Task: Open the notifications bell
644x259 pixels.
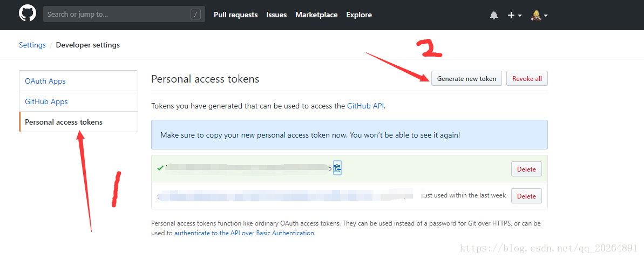Action: (x=494, y=15)
